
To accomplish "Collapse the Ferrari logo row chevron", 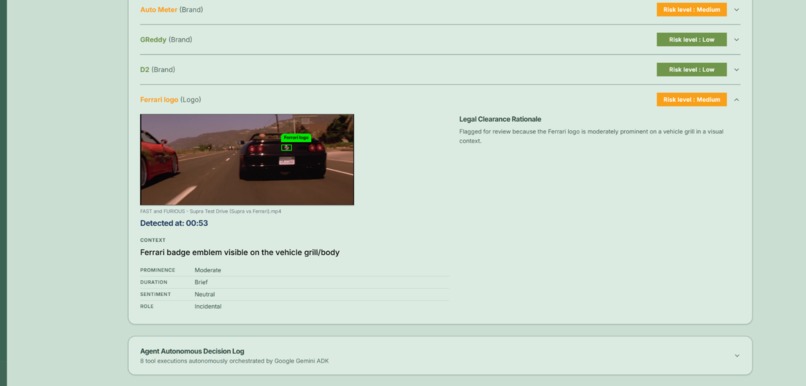I will pos(737,100).
